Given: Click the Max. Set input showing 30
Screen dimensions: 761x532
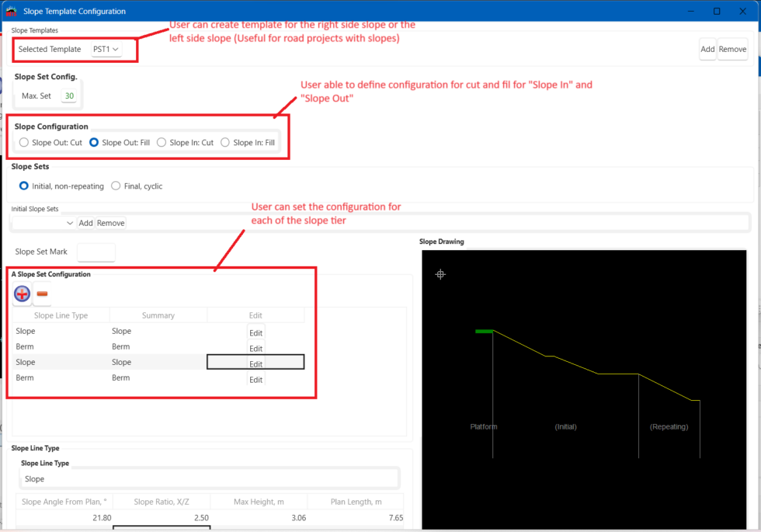Looking at the screenshot, I should pos(69,94).
